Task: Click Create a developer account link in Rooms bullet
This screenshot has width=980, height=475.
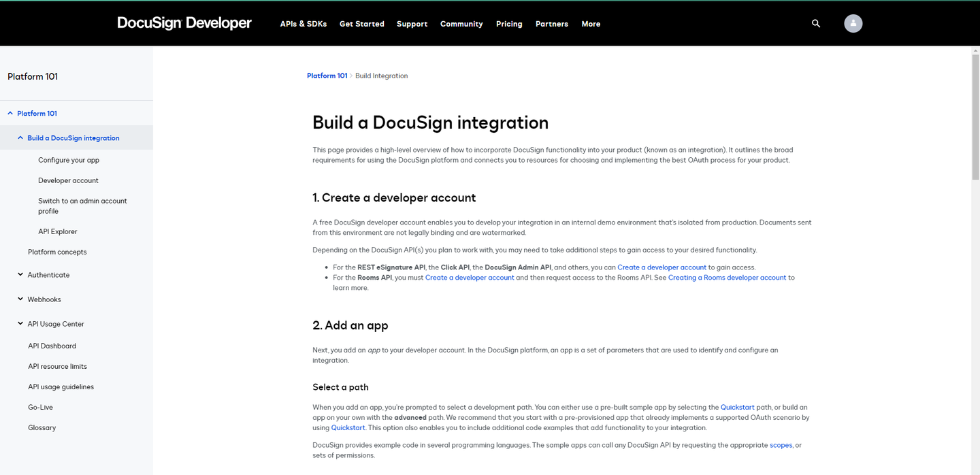Action: (470, 278)
